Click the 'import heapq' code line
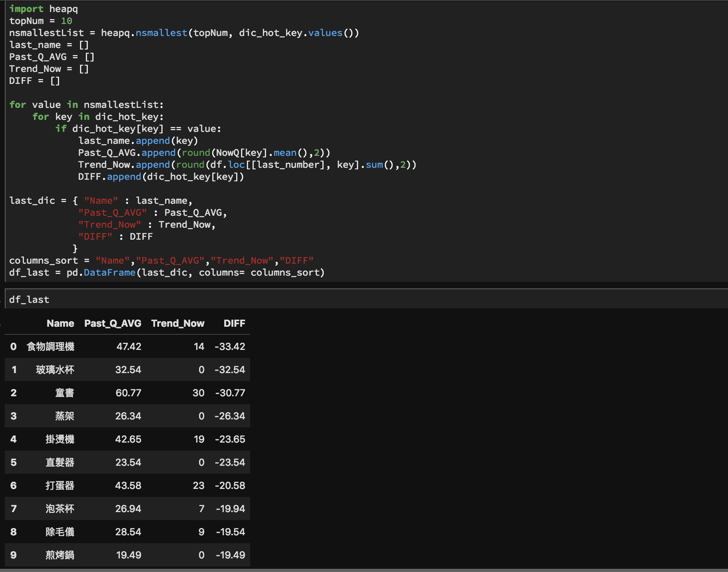 click(x=44, y=9)
